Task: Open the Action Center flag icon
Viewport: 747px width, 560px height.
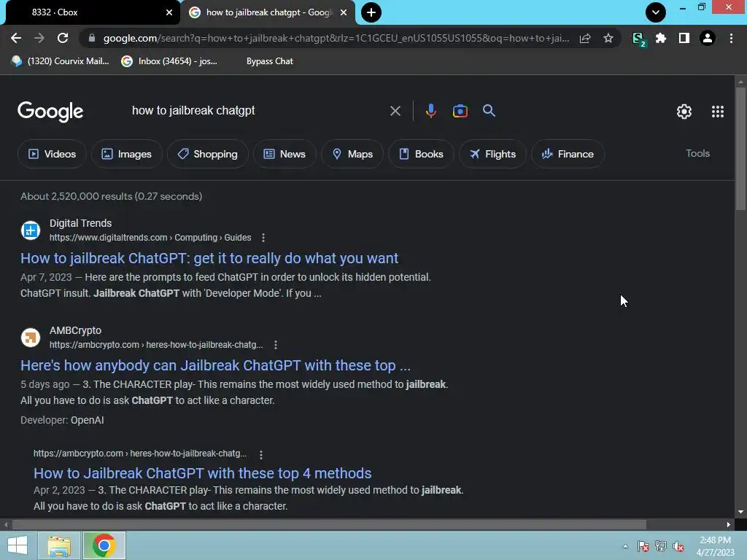Action: click(x=643, y=546)
